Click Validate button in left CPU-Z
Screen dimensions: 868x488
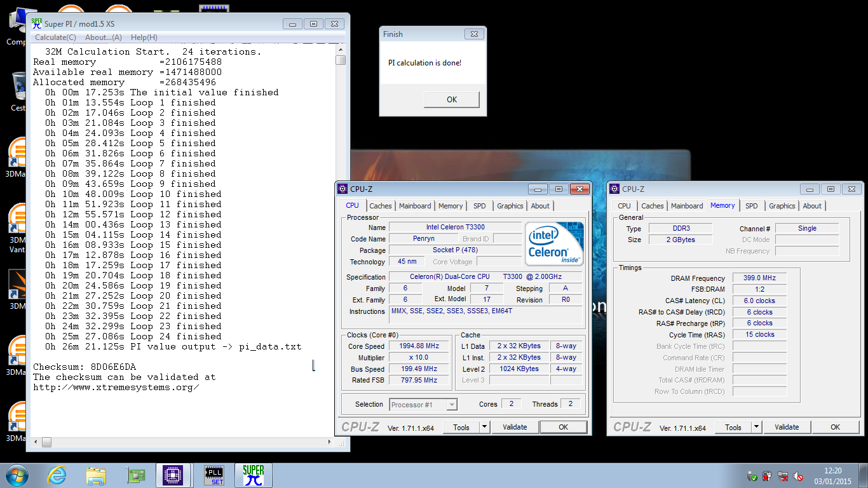point(515,428)
